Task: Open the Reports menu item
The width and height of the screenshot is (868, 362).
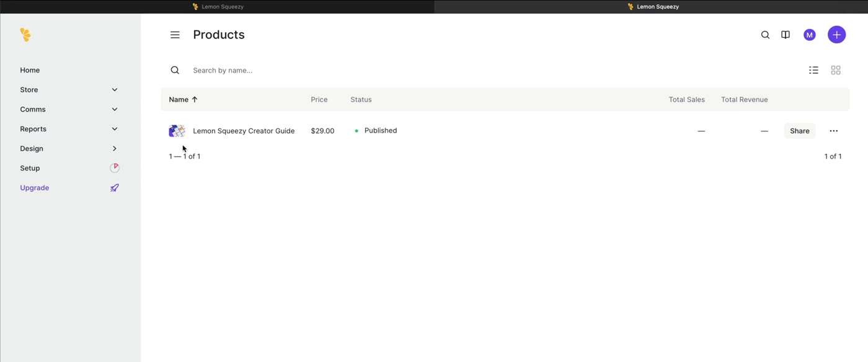Action: [x=33, y=129]
